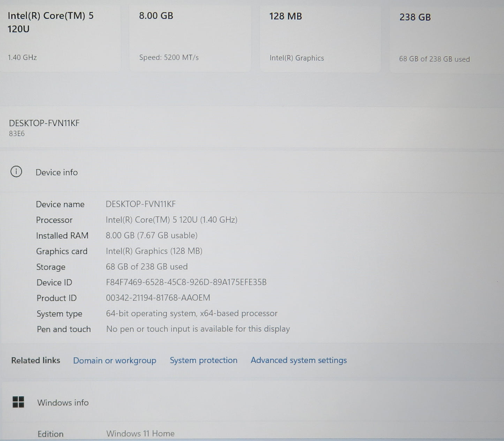Click the device name value DESKTOP-FVN11KF
This screenshot has width=504, height=441.
pyautogui.click(x=141, y=204)
